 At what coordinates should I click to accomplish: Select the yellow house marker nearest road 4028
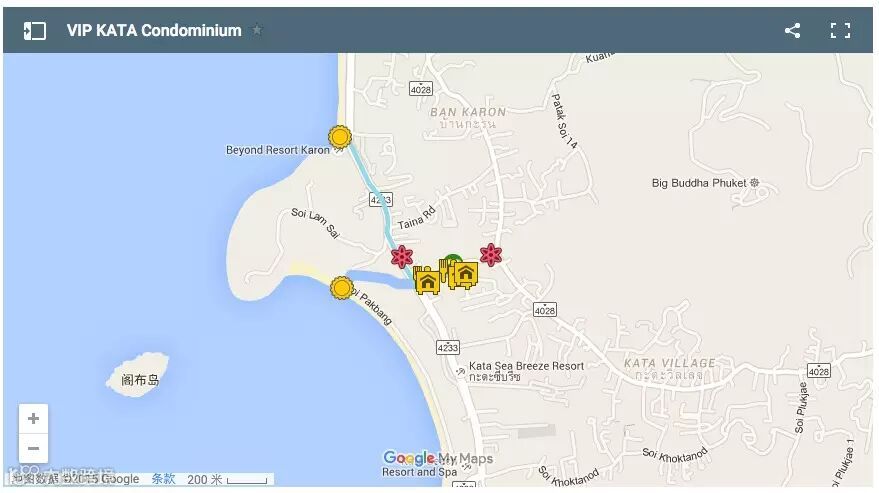(x=466, y=275)
